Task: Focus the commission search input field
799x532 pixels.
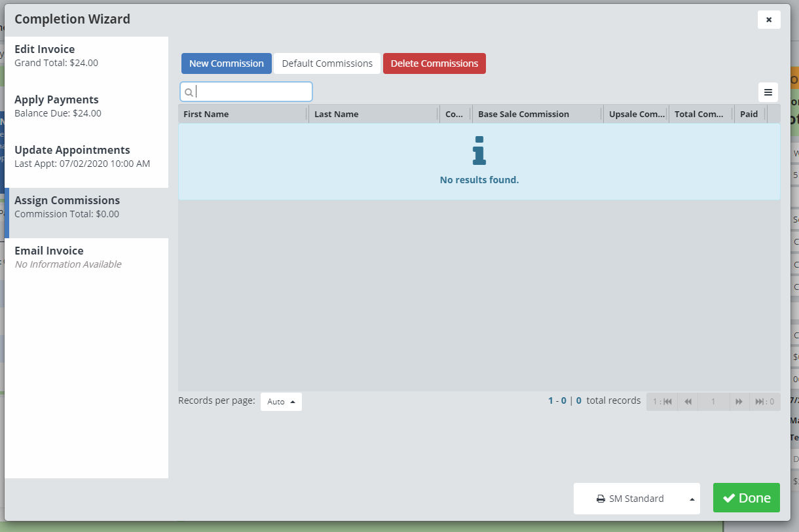Action: click(252, 92)
